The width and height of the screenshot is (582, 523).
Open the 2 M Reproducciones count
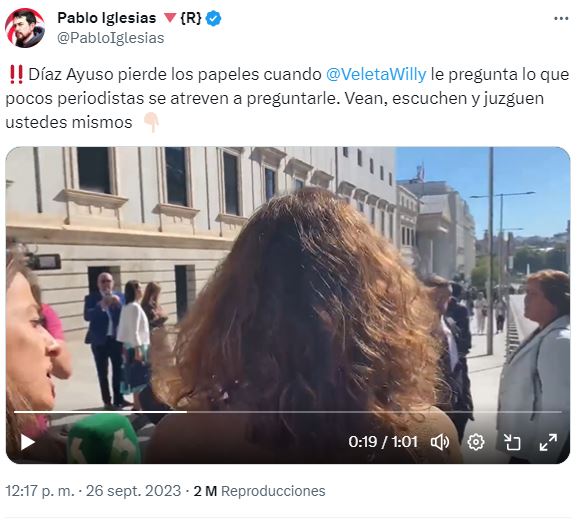pyautogui.click(x=259, y=491)
